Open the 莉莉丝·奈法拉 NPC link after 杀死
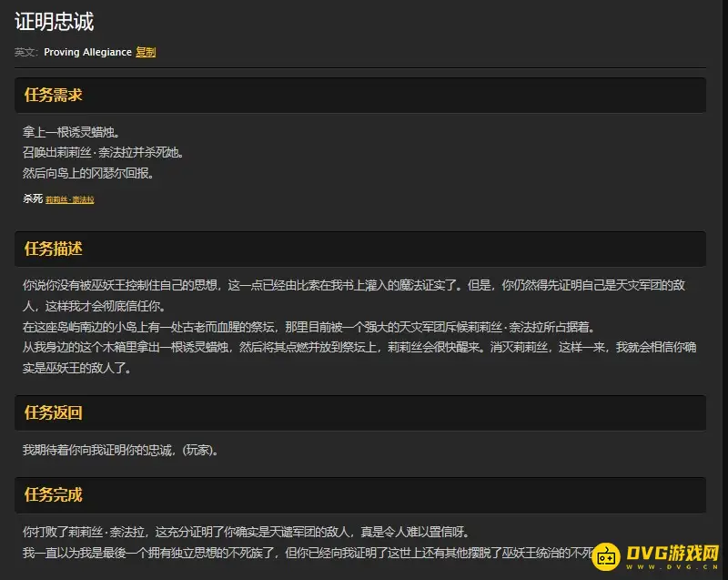Viewport: 728px width, 580px height. click(x=70, y=199)
